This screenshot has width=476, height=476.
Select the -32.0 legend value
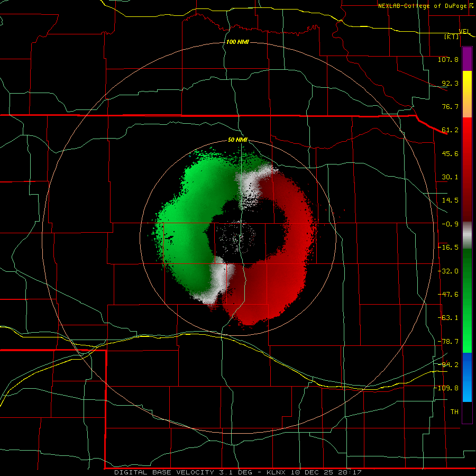[x=448, y=271]
